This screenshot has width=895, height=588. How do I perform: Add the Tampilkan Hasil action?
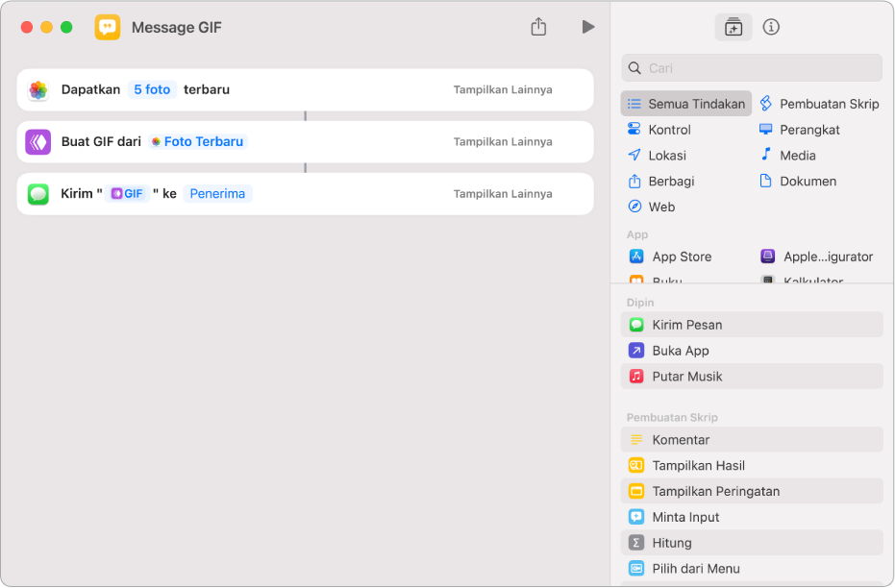tap(752, 465)
